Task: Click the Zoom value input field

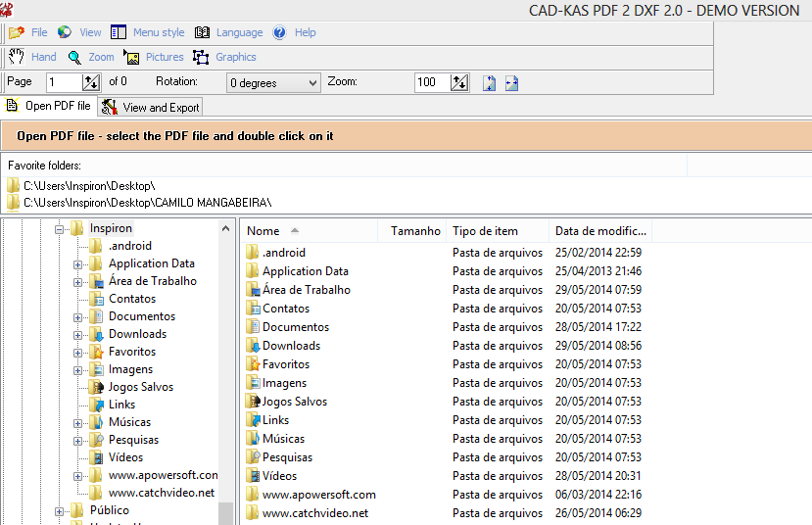Action: pyautogui.click(x=432, y=82)
